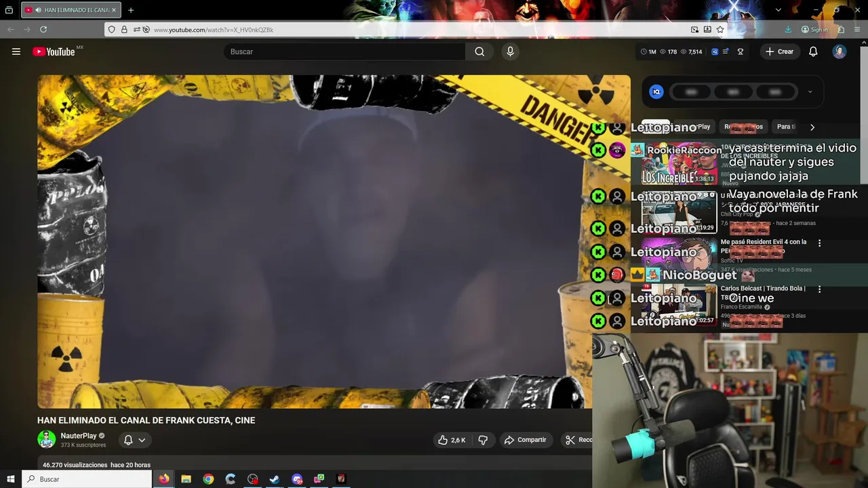This screenshot has width=868, height=488.
Task: Open Firefox from the taskbar
Action: coord(164,479)
